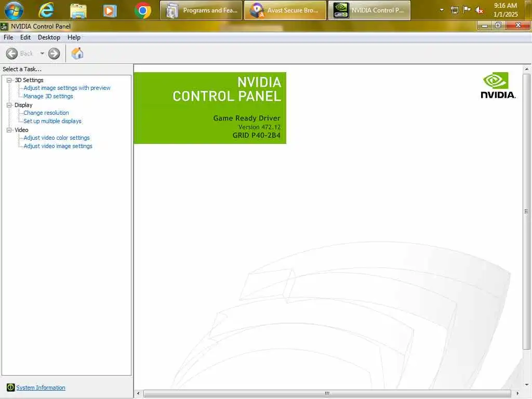Select the 3D Settings category label

[x=29, y=80]
